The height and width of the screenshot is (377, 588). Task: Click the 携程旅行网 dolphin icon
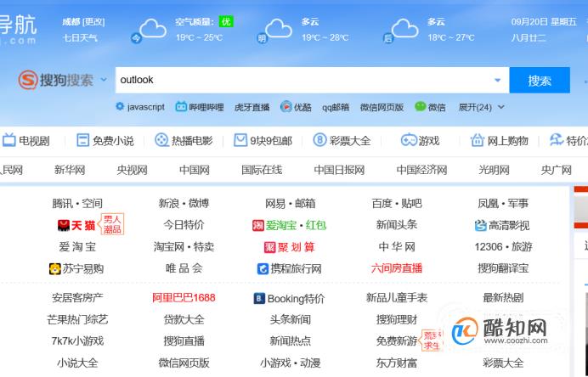[263, 268]
